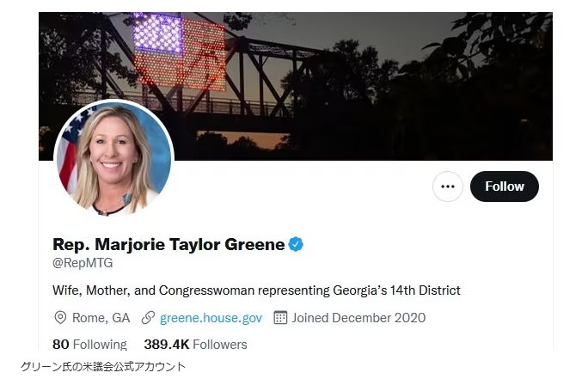Open the three-dots more options button
This screenshot has height=379, width=588.
[x=447, y=186]
